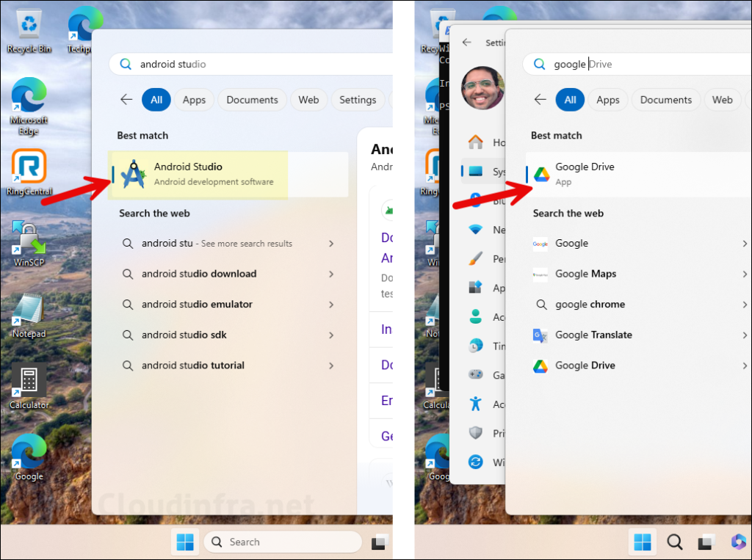Click the back arrow in the android studio search panel

(126, 100)
